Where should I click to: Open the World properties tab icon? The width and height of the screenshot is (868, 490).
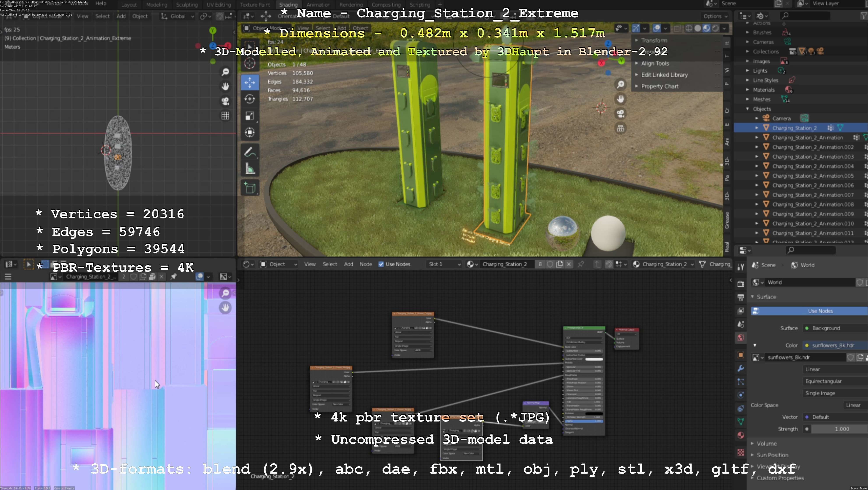tap(741, 338)
